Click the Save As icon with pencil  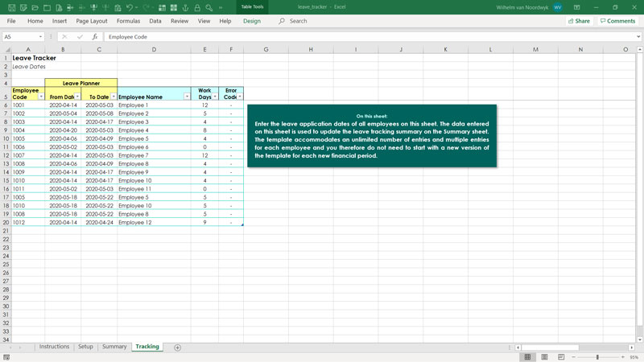click(23, 8)
